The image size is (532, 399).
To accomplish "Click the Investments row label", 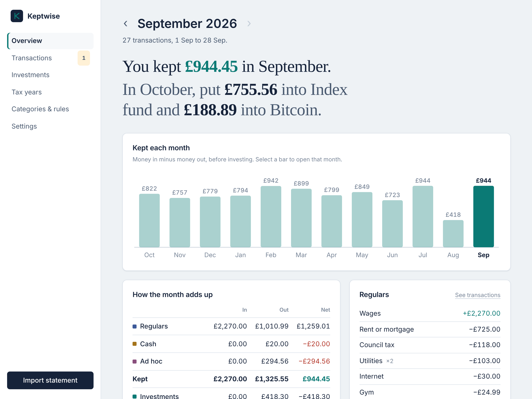I will [x=159, y=396].
